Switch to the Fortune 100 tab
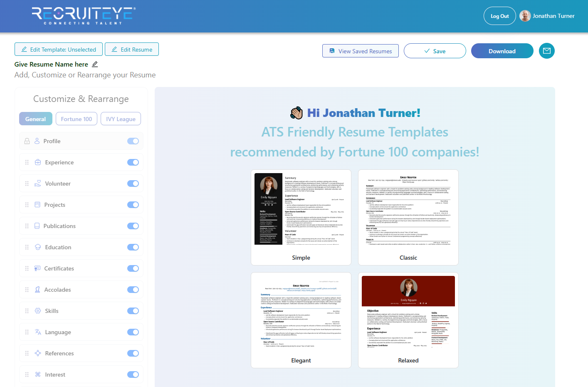The height and width of the screenshot is (387, 588). (77, 119)
